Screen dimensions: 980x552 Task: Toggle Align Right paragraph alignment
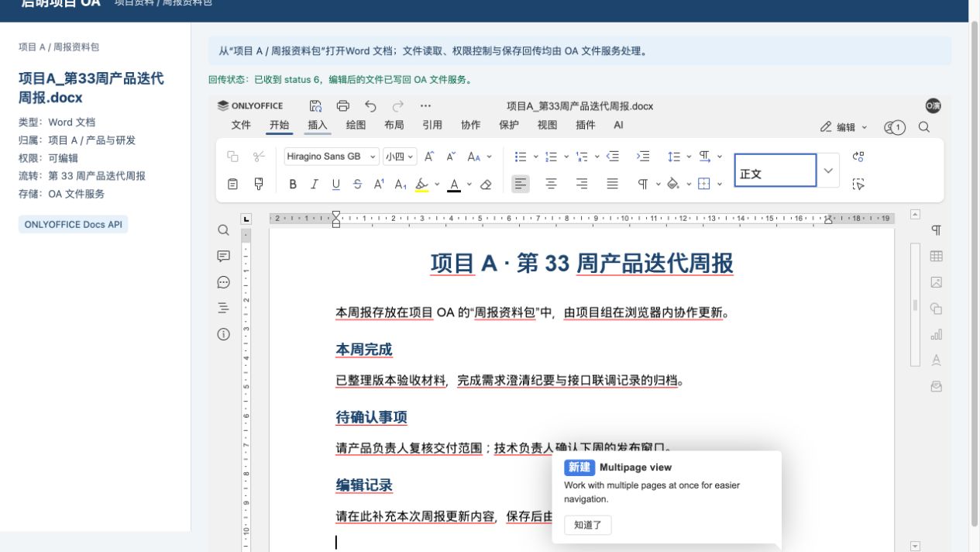[582, 184]
